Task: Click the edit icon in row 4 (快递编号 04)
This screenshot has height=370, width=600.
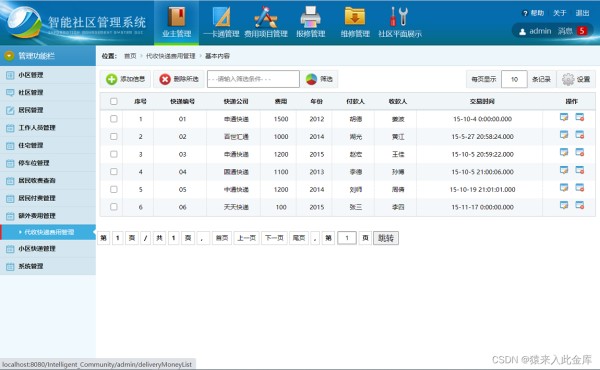Action: [x=564, y=170]
